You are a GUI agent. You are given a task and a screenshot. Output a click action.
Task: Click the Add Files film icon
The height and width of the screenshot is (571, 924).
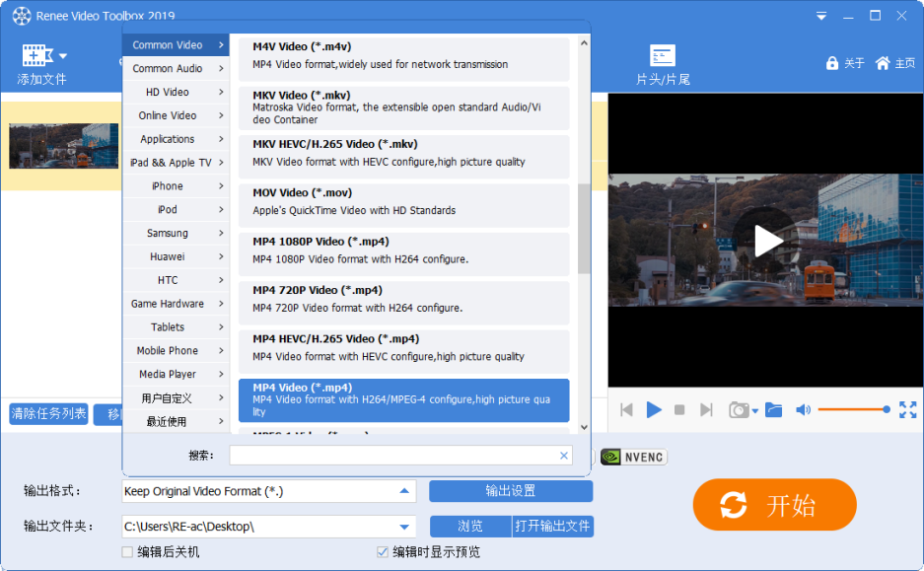(37, 55)
